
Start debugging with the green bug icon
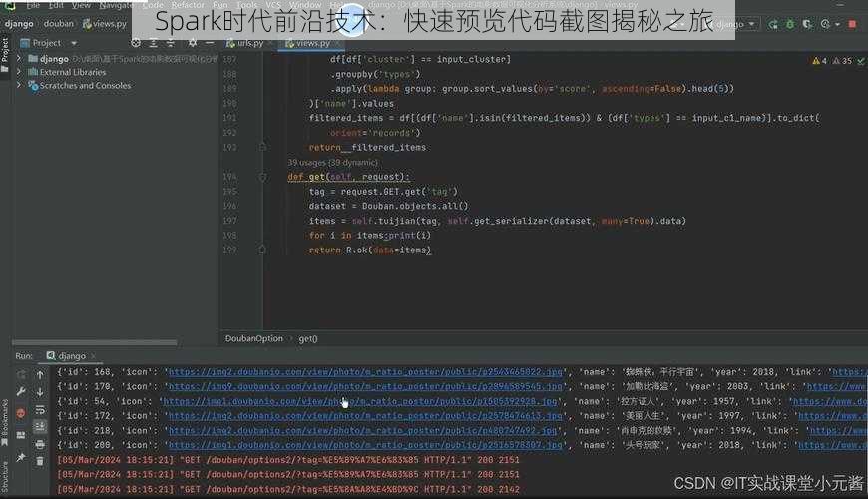(x=790, y=24)
